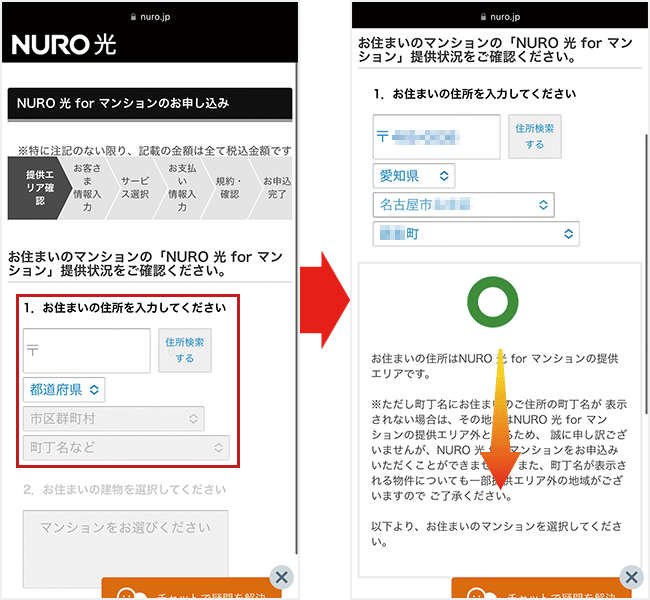
Task: Open the 名古屋市 city dropdown
Action: 463,204
